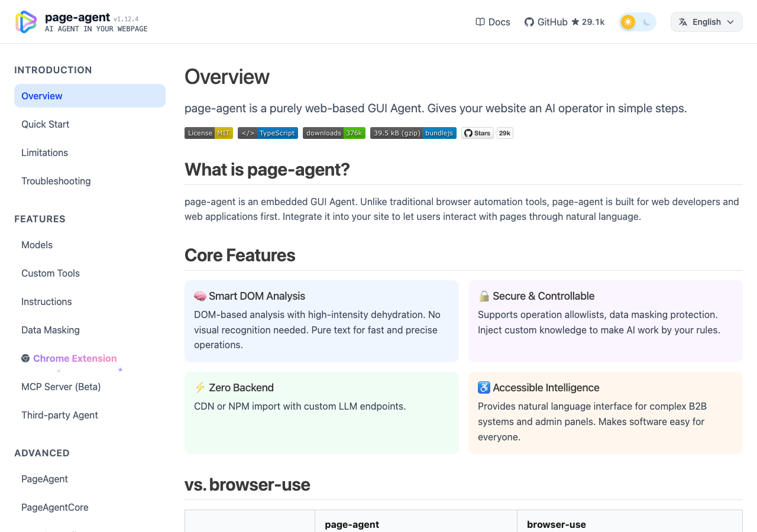757x532 pixels.
Task: Click the Chrome icon in sidebar
Action: pyautogui.click(x=25, y=358)
